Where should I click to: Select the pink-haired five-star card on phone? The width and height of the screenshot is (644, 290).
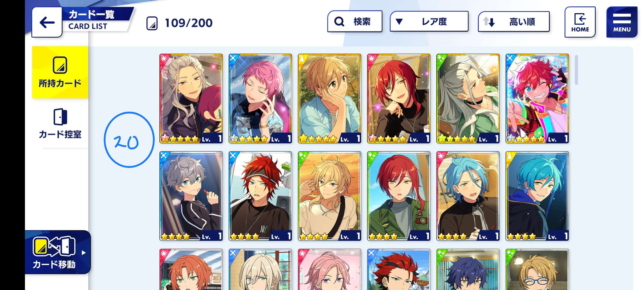(x=260, y=99)
